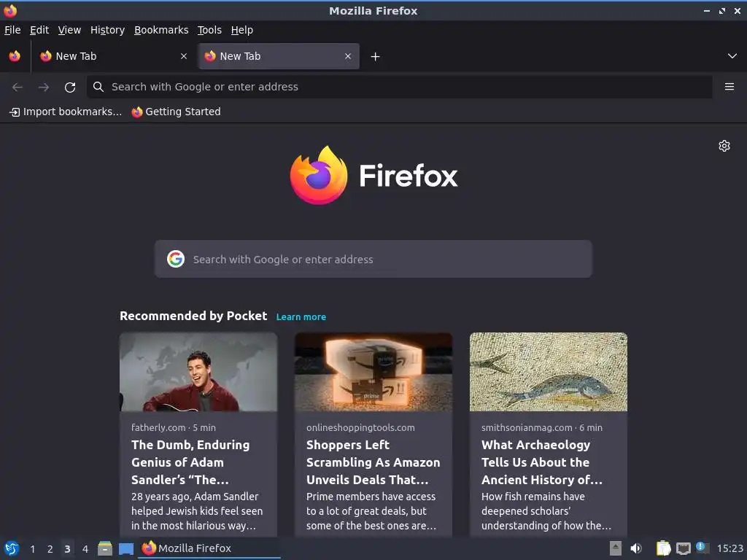Image resolution: width=747 pixels, height=560 pixels.
Task: Open the Firefox View pinned tab icon
Action: click(x=15, y=56)
